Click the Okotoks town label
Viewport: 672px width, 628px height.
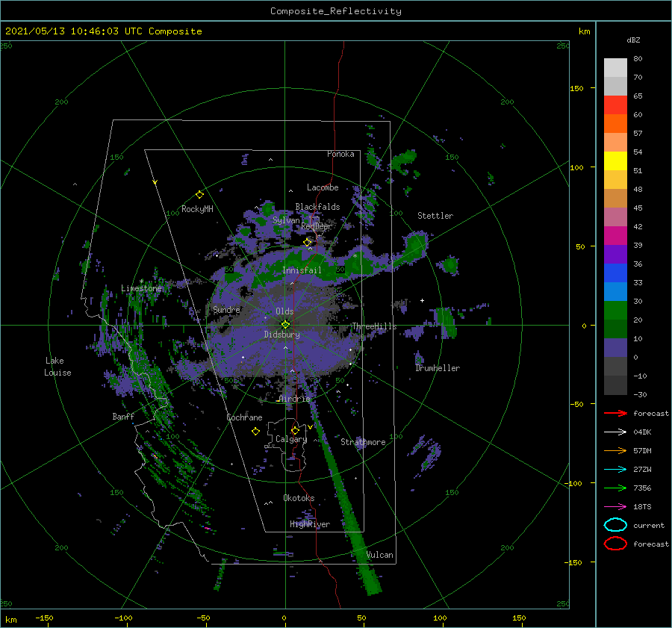click(x=299, y=498)
